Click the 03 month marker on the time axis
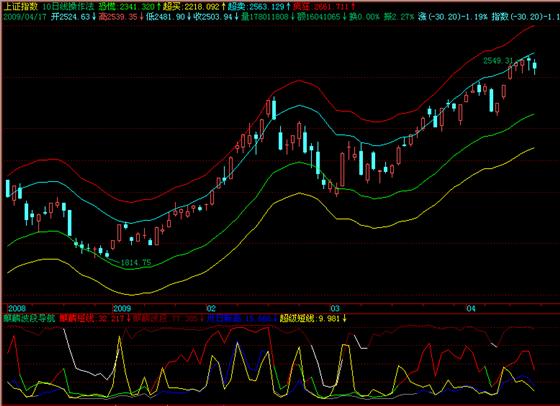This screenshot has height=406, width=560. pyautogui.click(x=335, y=308)
